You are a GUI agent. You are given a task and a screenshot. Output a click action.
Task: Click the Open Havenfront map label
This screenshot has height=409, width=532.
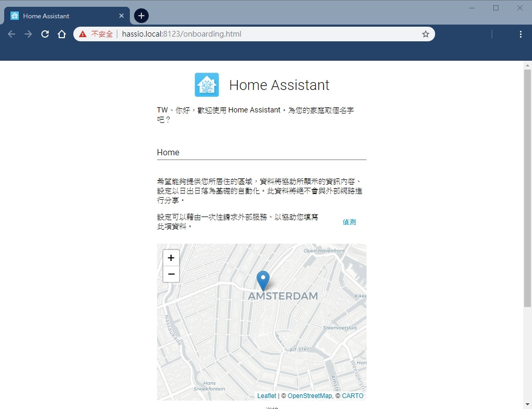click(x=324, y=251)
